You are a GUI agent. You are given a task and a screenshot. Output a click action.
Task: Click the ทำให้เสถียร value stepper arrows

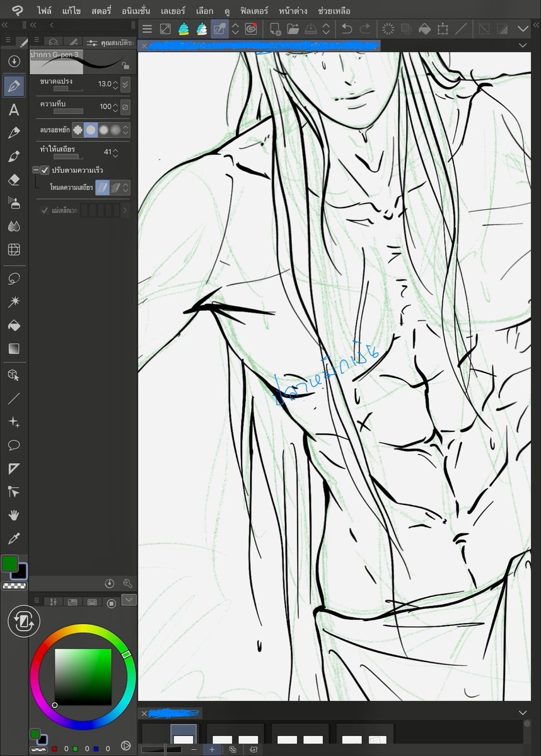click(x=115, y=153)
